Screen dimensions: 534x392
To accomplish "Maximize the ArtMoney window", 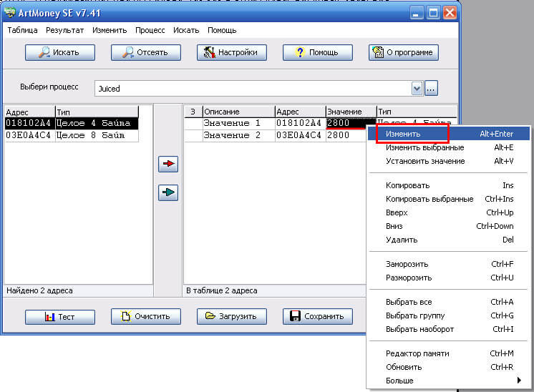I will (x=433, y=13).
